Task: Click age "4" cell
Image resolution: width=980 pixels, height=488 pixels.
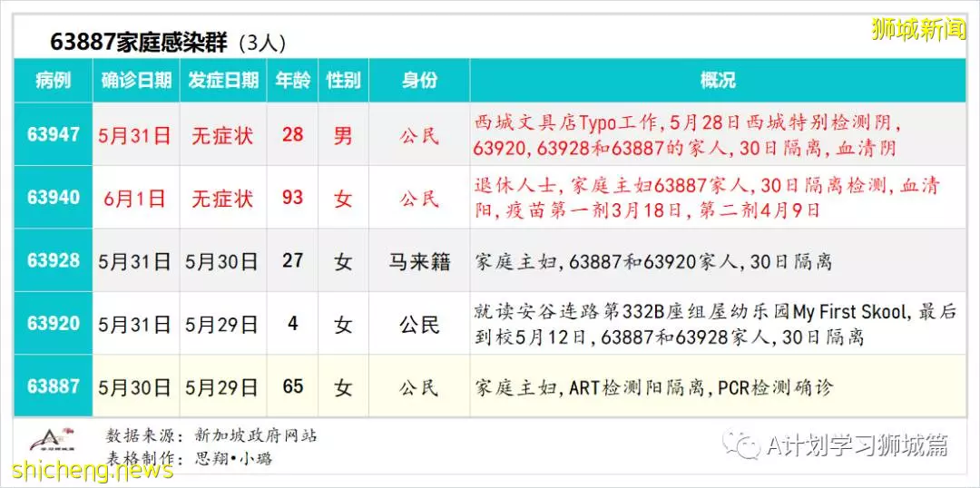Action: (x=292, y=323)
